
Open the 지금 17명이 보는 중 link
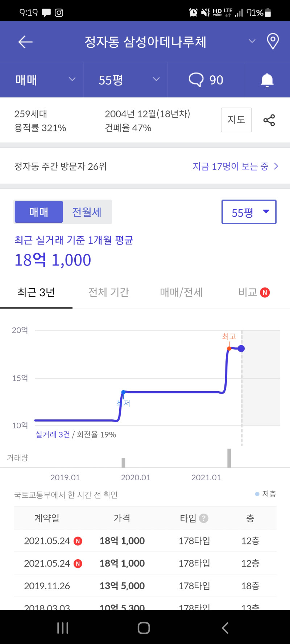(236, 166)
